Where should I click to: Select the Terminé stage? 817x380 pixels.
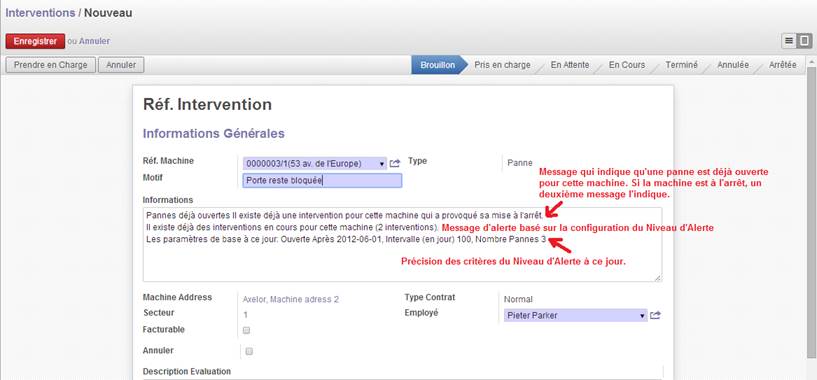pyautogui.click(x=682, y=65)
